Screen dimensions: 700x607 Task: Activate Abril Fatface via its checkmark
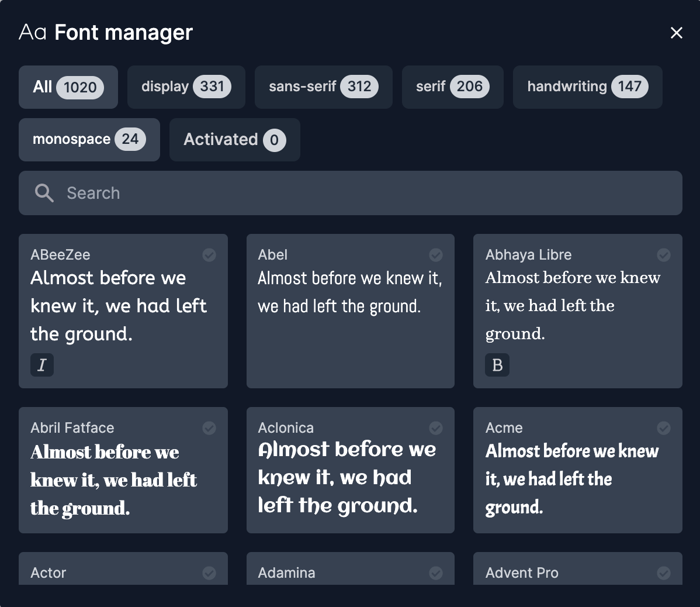point(209,428)
